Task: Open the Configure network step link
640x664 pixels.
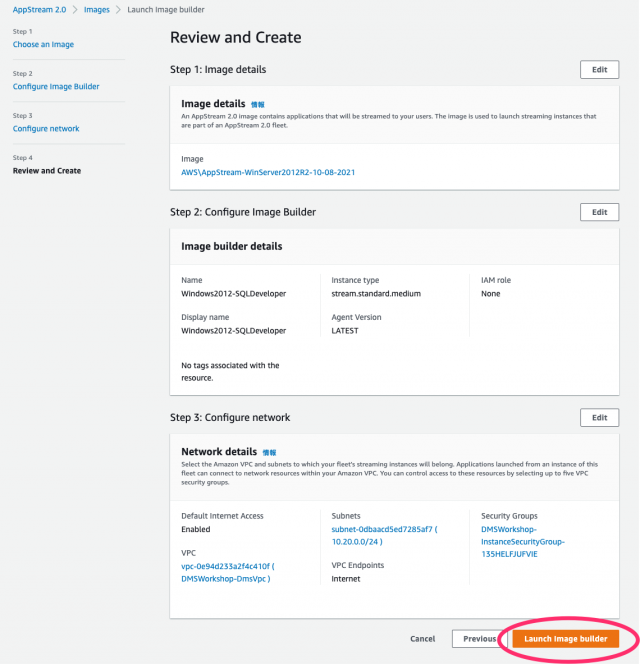Action: [46, 128]
